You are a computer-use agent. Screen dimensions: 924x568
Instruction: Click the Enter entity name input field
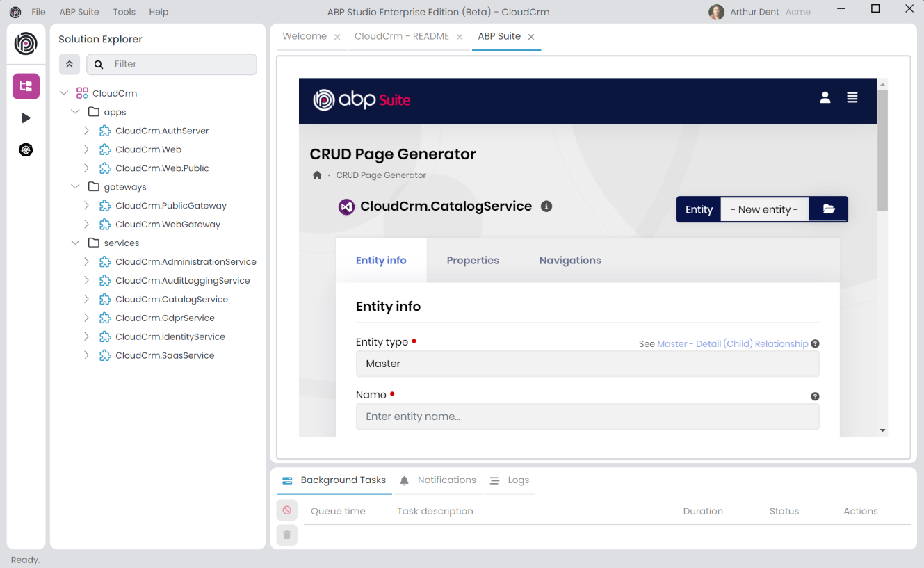[x=587, y=416]
